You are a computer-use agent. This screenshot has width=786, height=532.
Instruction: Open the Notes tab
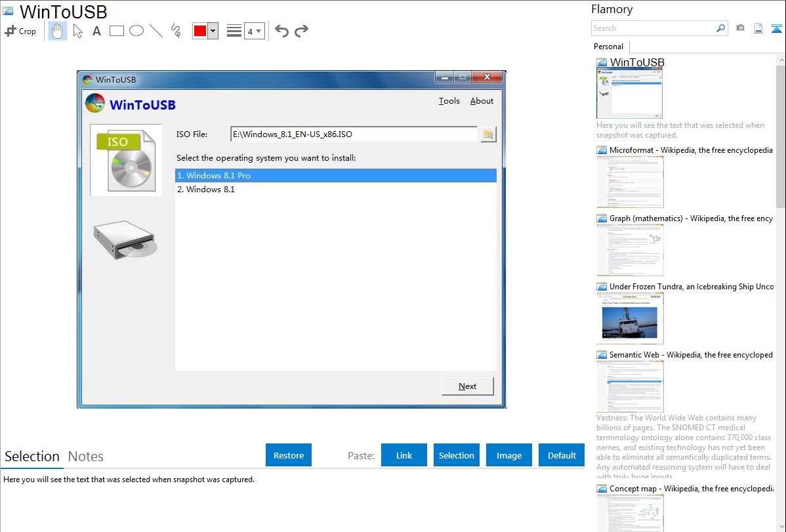pos(86,457)
